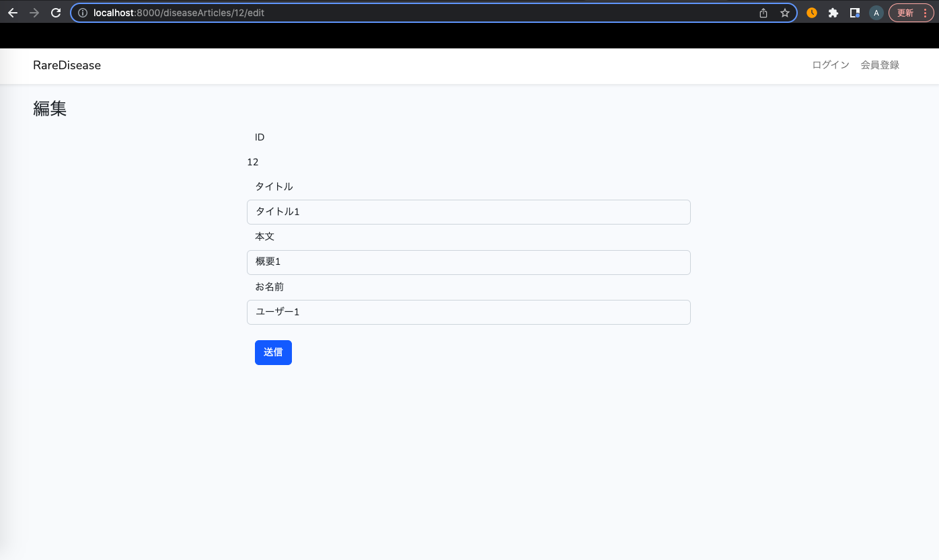Click the お名前 text field
Screen dimensions: 939x560
point(468,312)
